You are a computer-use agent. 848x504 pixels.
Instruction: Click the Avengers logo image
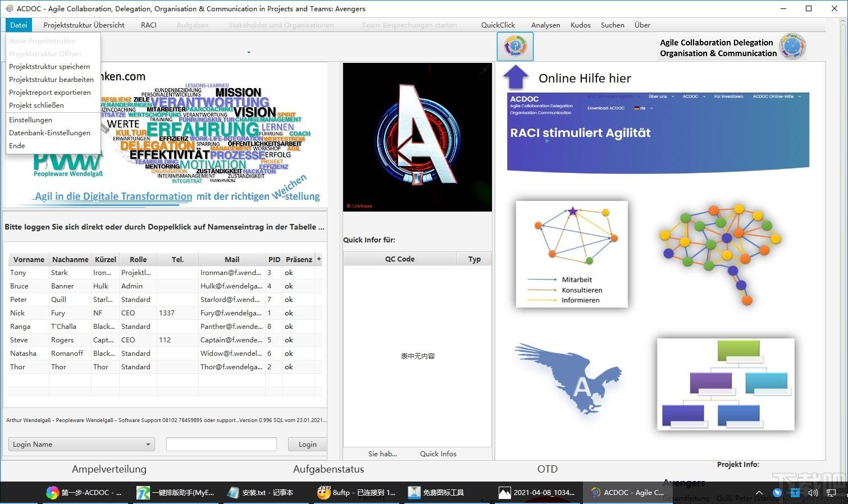(x=417, y=137)
